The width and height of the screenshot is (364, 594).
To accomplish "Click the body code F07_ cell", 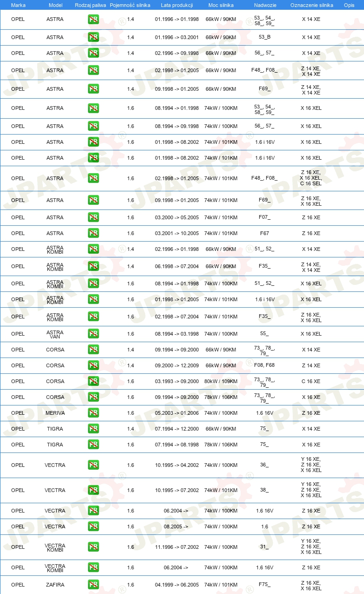I will tap(264, 217).
